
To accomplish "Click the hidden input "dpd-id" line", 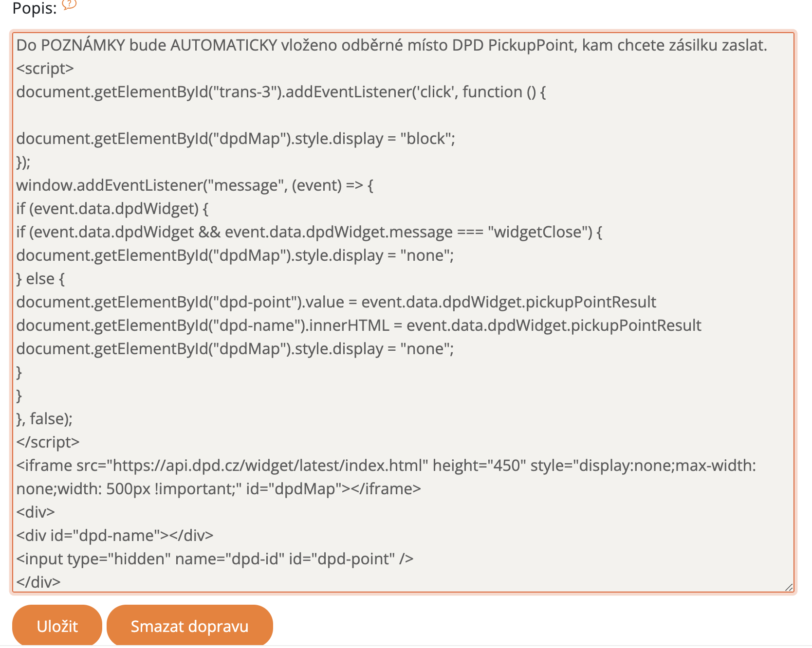I will pyautogui.click(x=215, y=559).
